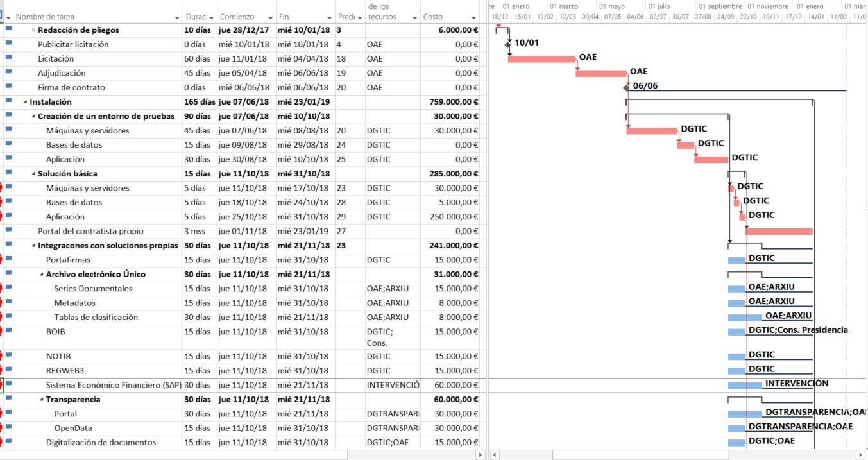Viewport: 868px width, 460px height.
Task: Click the task mode icon for BOIB row
Action: (x=8, y=332)
